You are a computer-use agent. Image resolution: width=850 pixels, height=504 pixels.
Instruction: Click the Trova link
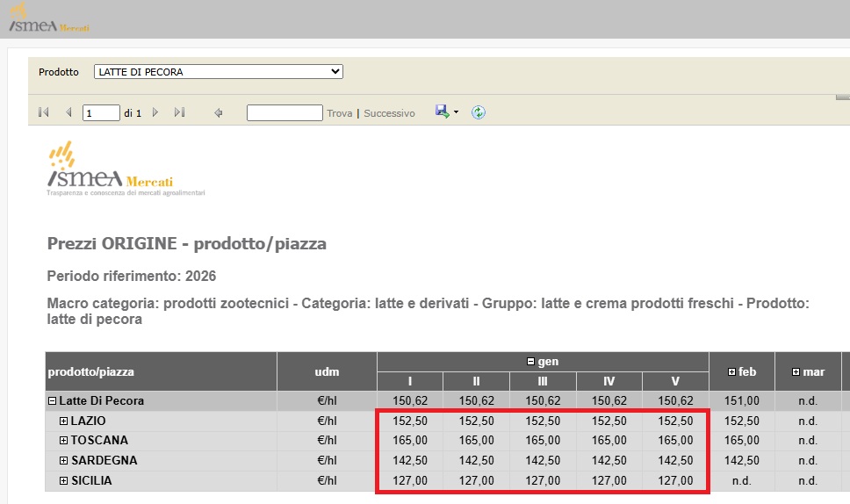(339, 113)
